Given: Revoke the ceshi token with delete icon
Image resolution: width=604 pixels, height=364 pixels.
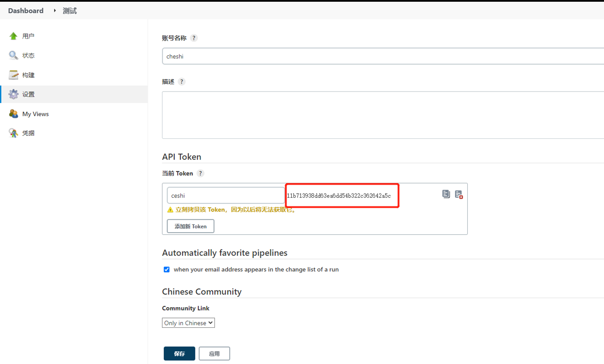Looking at the screenshot, I should [459, 194].
